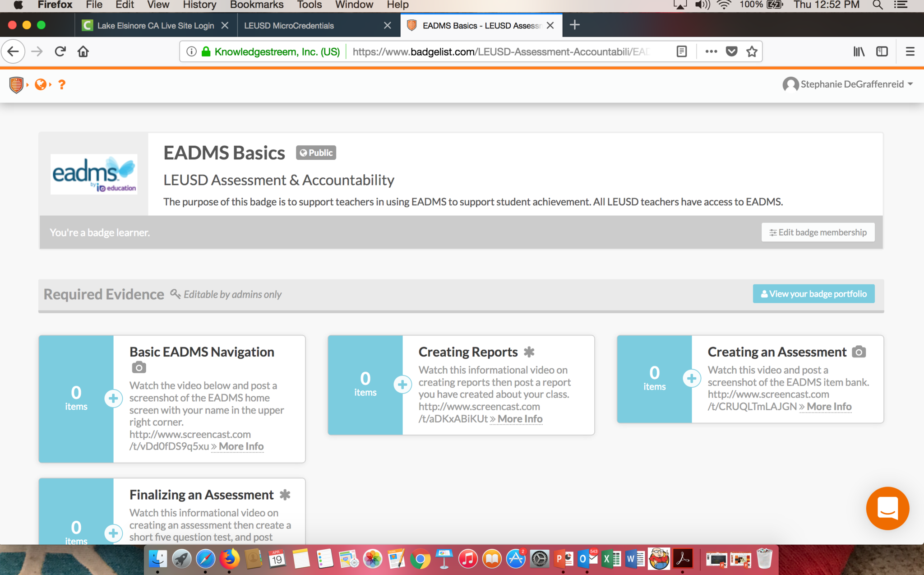Bookmark this page with star icon

(752, 51)
